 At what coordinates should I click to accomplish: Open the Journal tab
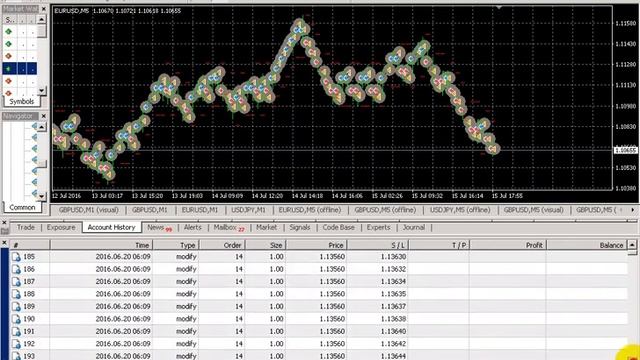pyautogui.click(x=414, y=227)
